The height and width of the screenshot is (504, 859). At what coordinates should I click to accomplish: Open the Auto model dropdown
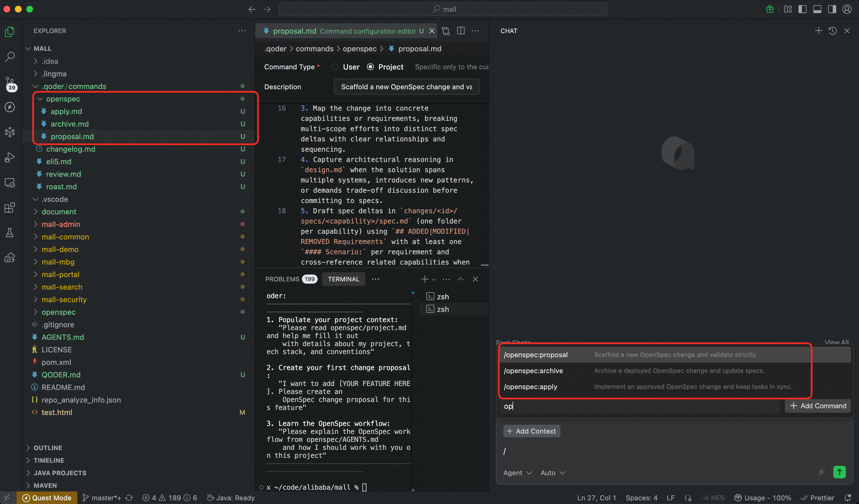click(552, 473)
